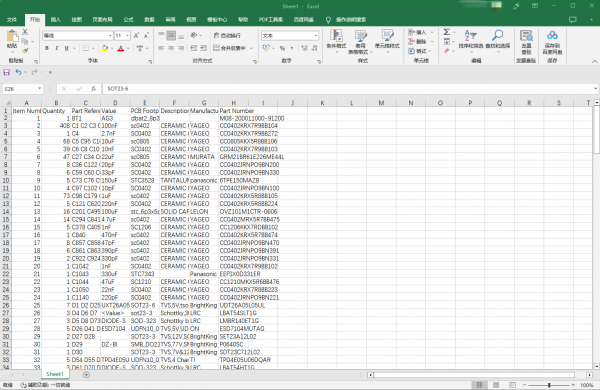Toggle Wrap Text (自动换行)
600x390 pixels.
coord(227,35)
